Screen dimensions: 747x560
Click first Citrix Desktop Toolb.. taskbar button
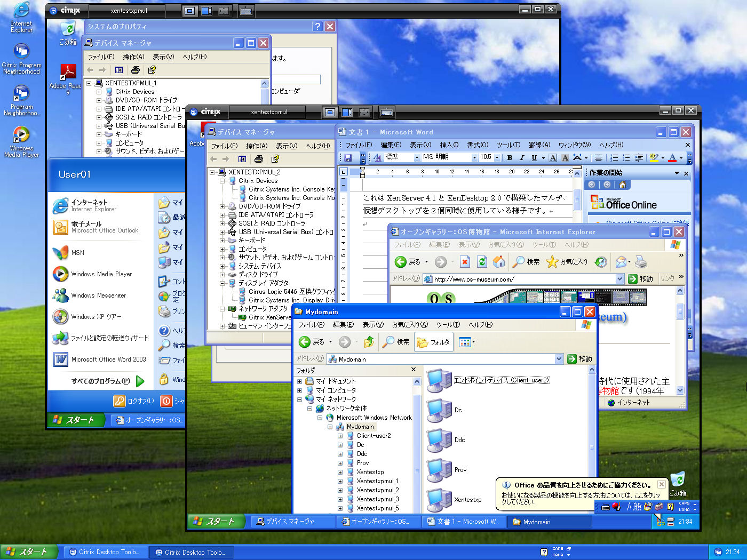point(105,552)
